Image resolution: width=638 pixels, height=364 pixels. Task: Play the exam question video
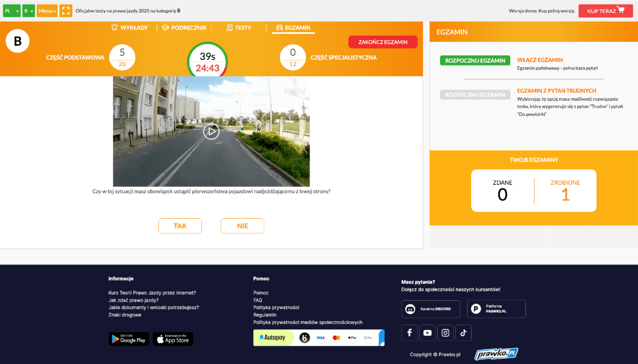pyautogui.click(x=211, y=131)
